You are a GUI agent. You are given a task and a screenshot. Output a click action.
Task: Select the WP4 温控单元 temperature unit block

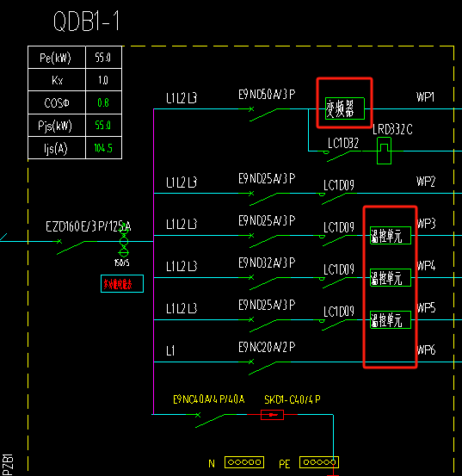pos(391,278)
